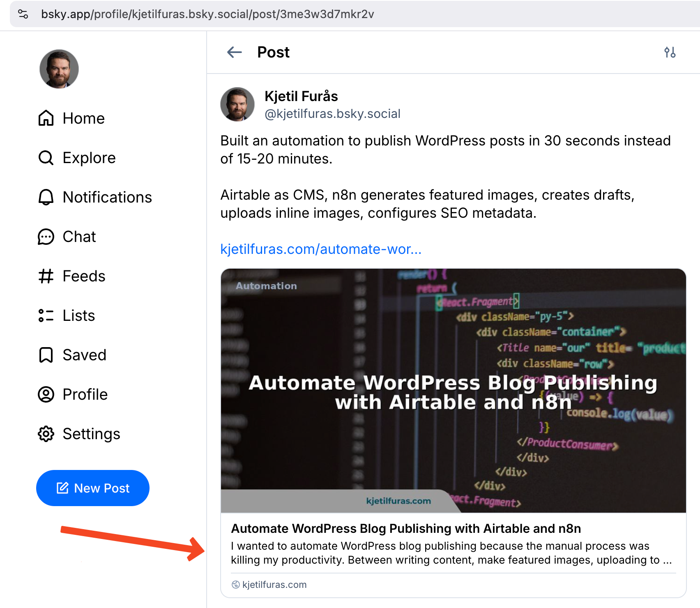The height and width of the screenshot is (608, 700).
Task: Open Explore via the magnifying glass icon
Action: [46, 158]
